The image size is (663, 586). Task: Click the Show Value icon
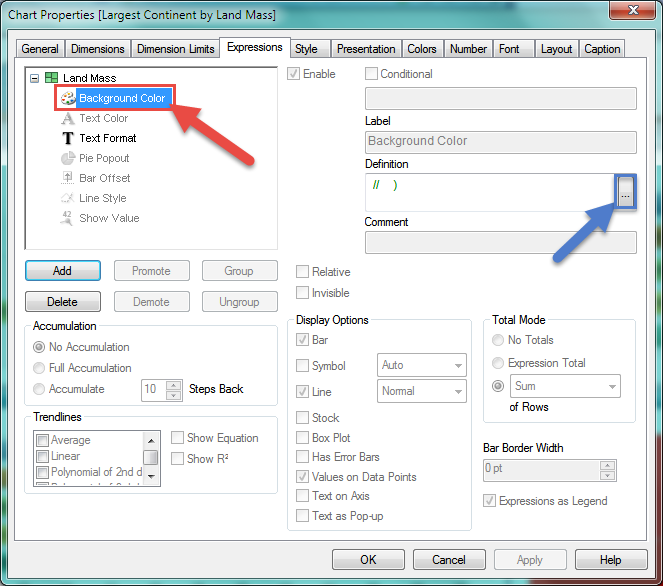(x=68, y=218)
